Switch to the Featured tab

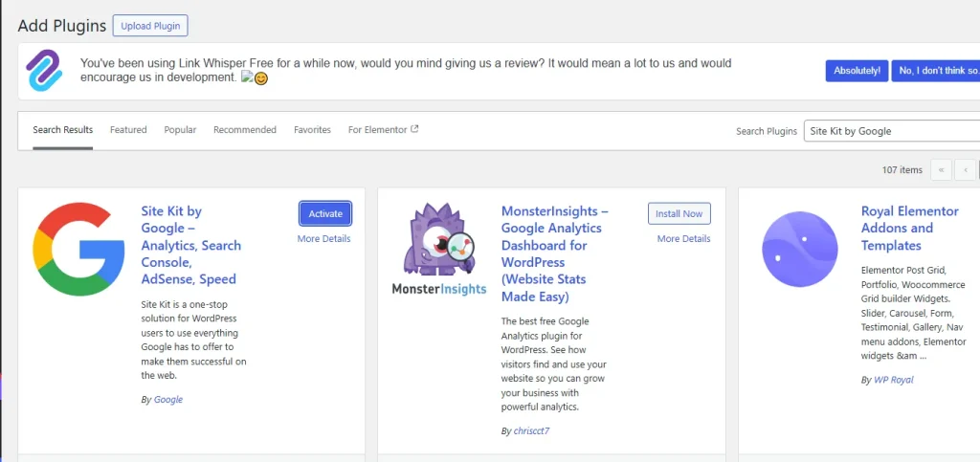[128, 130]
